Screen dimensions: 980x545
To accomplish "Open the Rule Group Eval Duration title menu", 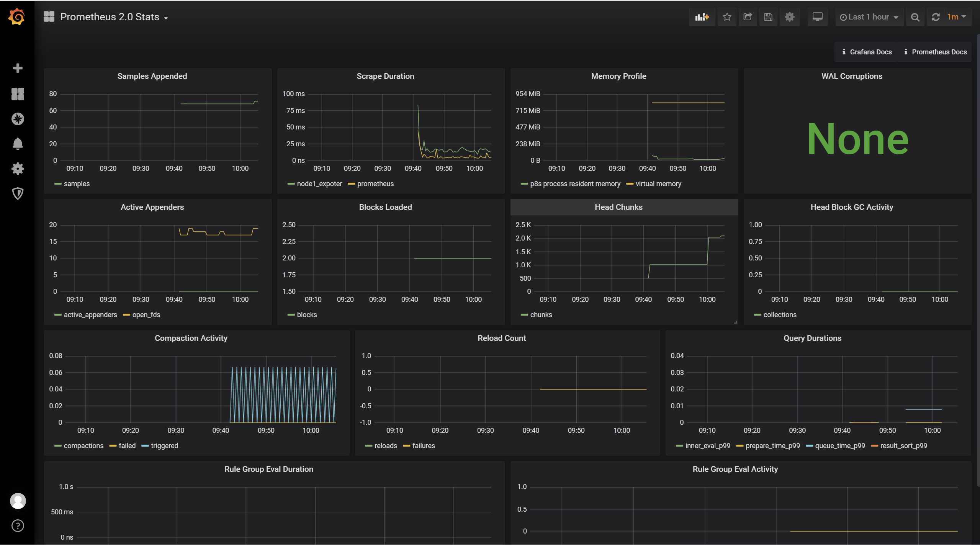I will click(268, 469).
